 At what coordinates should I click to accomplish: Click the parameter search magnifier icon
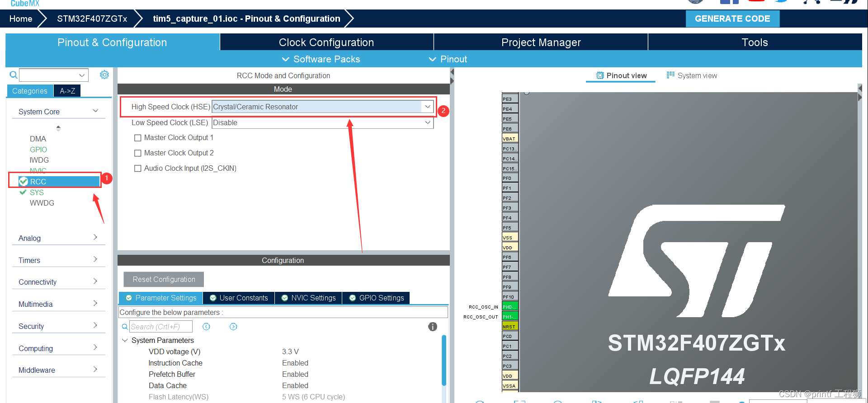pyautogui.click(x=125, y=327)
